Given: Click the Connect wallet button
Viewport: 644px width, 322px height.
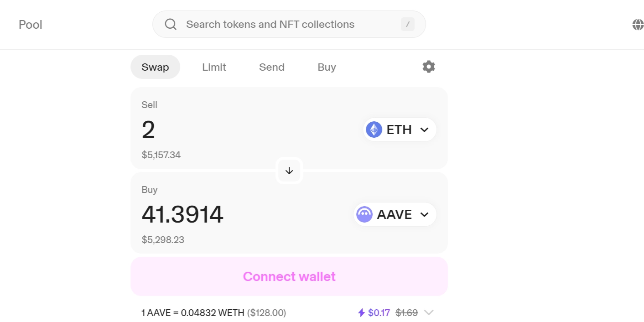Looking at the screenshot, I should point(289,276).
